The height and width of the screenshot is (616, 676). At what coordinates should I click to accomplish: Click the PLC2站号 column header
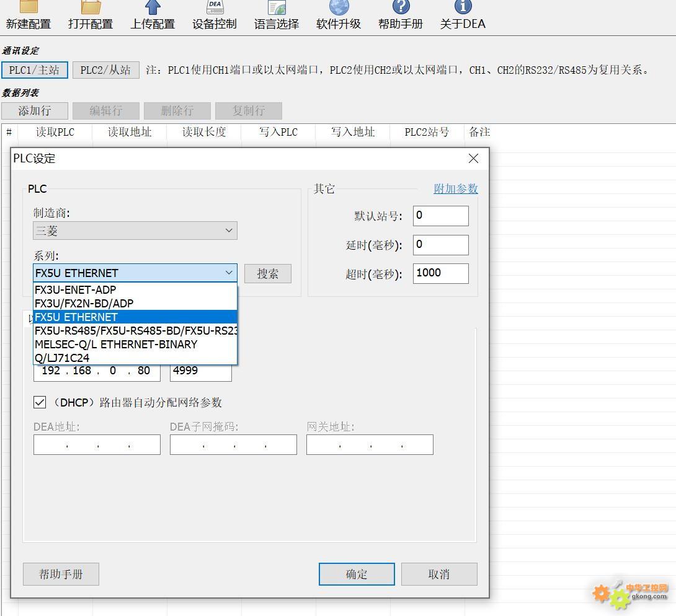[427, 132]
